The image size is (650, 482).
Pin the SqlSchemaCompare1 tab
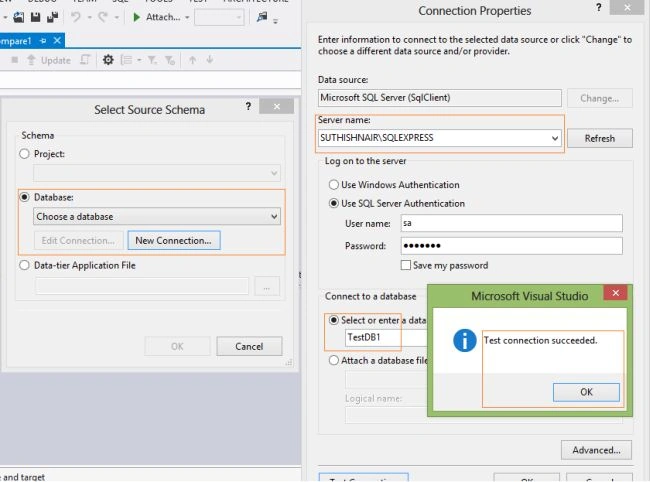(43, 41)
